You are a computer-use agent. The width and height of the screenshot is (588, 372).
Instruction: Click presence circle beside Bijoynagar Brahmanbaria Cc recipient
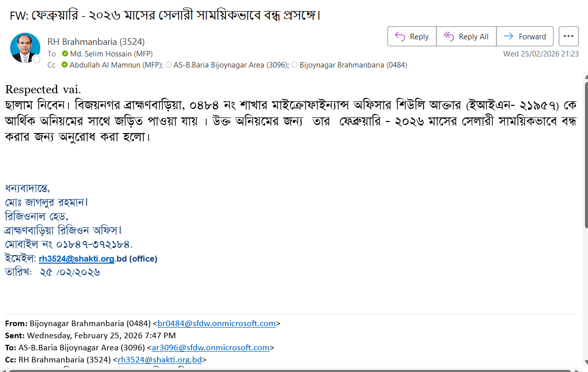[295, 65]
